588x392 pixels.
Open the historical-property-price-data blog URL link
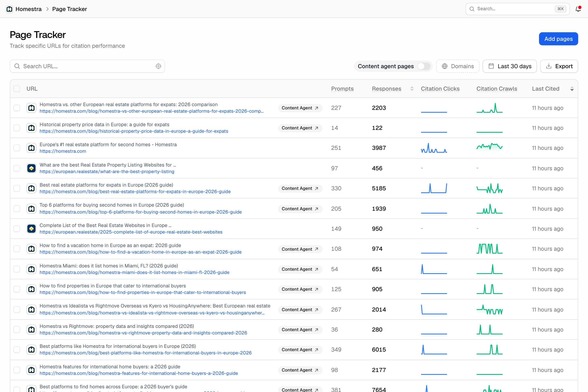tap(134, 131)
